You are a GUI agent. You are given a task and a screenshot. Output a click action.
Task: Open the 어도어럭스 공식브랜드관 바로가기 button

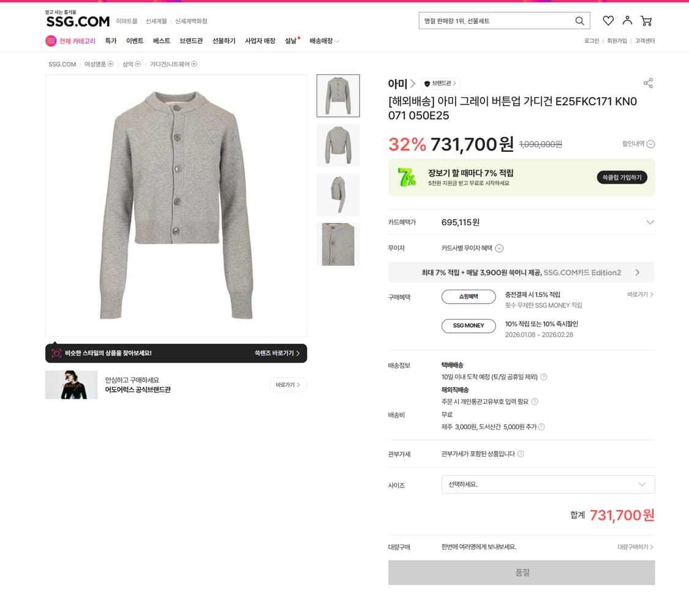pos(288,385)
